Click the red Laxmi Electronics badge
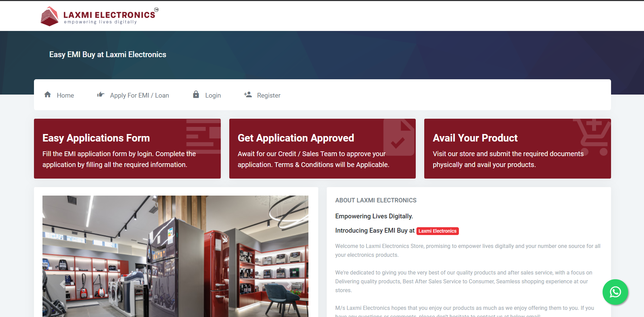This screenshot has height=317, width=644. (x=437, y=231)
